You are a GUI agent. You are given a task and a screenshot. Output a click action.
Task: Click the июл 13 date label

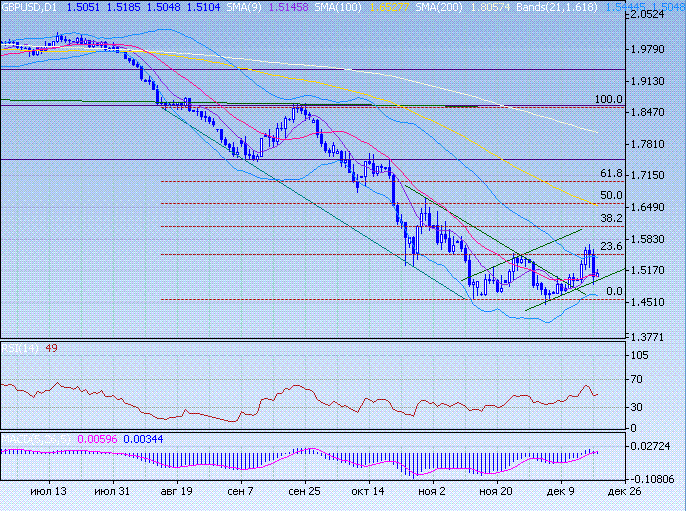coord(49,492)
